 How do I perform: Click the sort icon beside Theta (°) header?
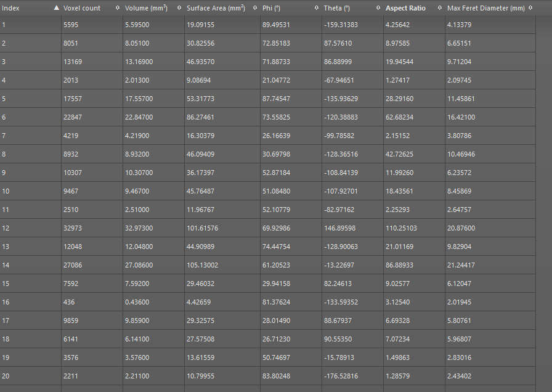click(x=378, y=8)
